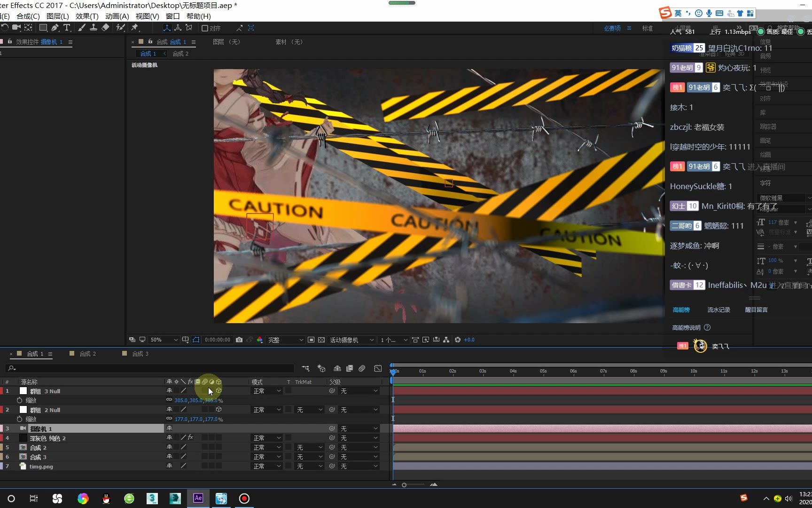Click label color swatch of 摄像机 1 layer
Viewport: 812px width, 508px height.
click(1, 429)
